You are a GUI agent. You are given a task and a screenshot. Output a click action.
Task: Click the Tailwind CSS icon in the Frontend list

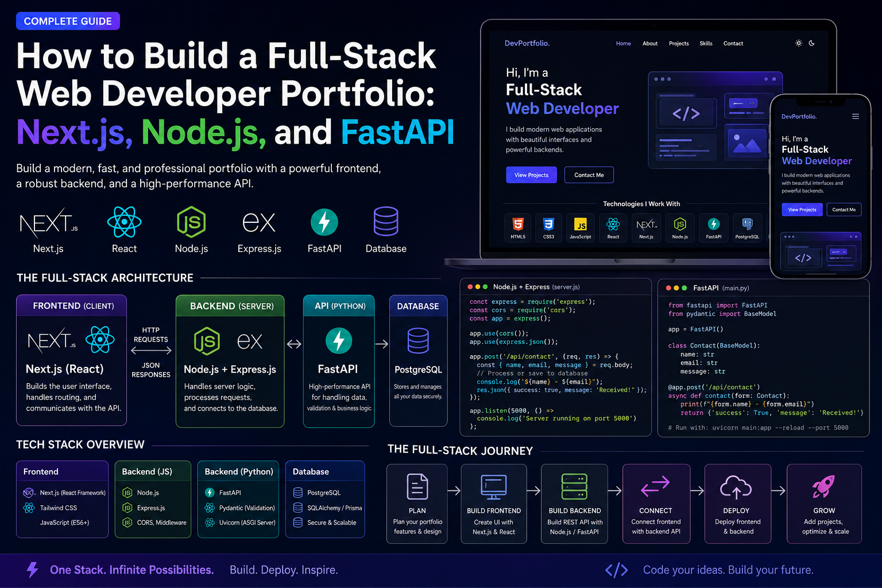(x=29, y=508)
